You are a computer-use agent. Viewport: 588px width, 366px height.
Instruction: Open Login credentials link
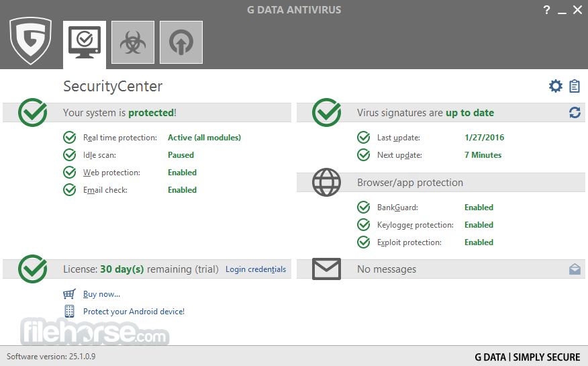[x=256, y=269]
